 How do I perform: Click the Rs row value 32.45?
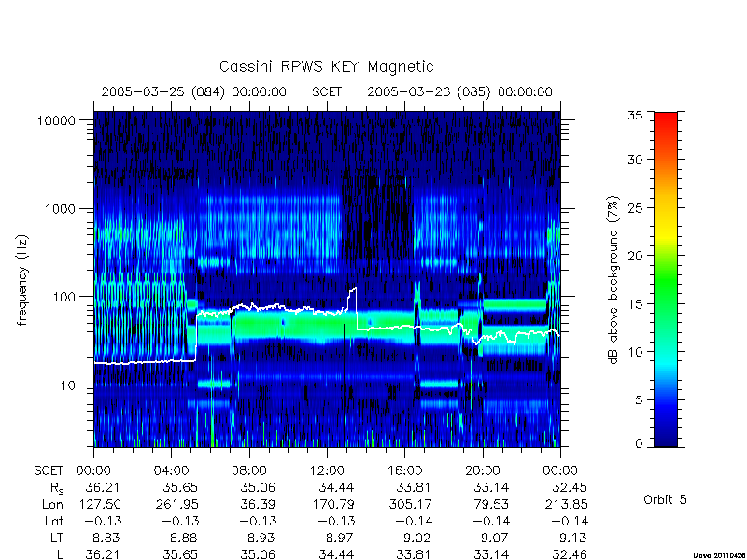571,487
